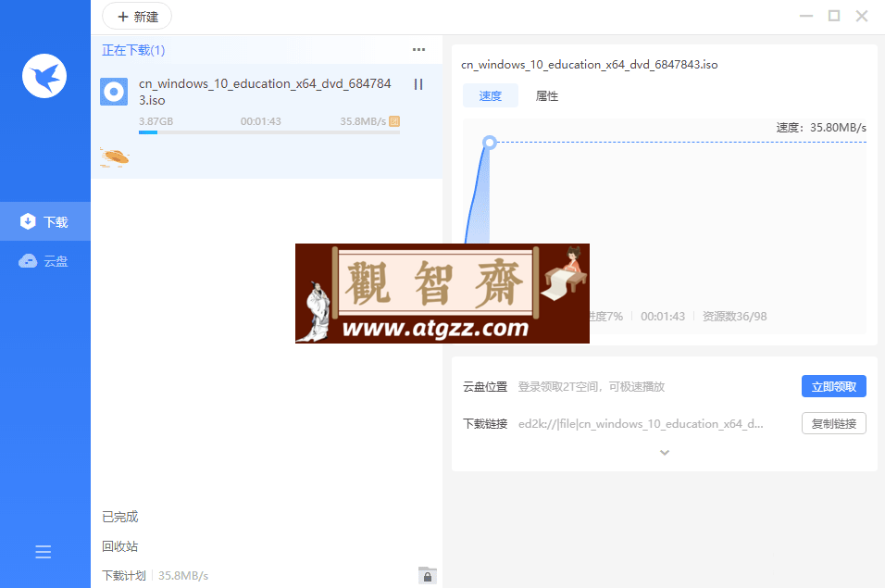The image size is (885, 588).
Task: Open the 已完成 completed list
Action: [x=120, y=517]
